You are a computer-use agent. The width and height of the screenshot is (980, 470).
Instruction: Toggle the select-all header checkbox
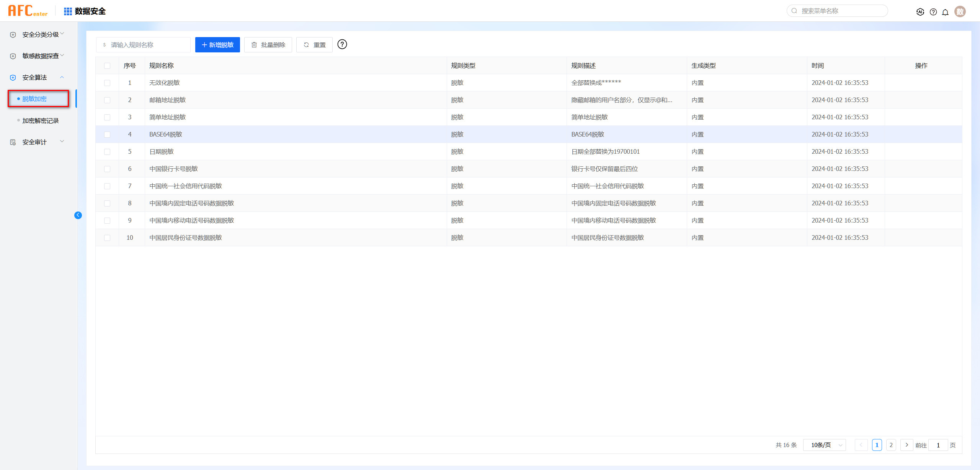(x=107, y=66)
